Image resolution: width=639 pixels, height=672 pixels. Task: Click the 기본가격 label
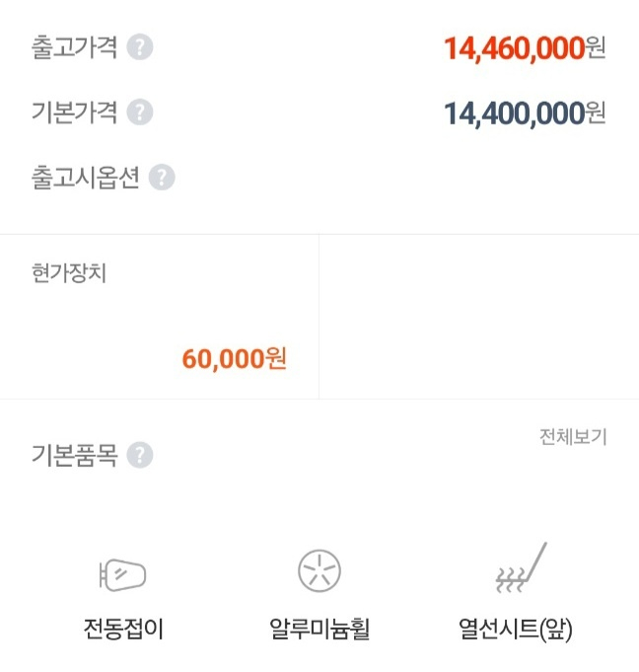coord(75,112)
